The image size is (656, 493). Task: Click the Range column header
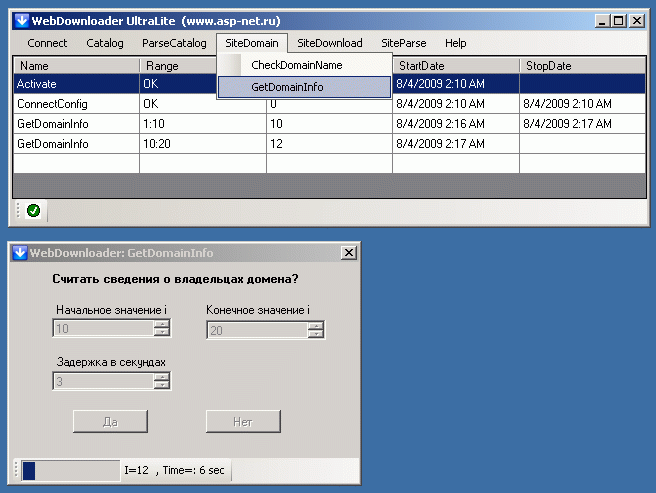point(179,66)
